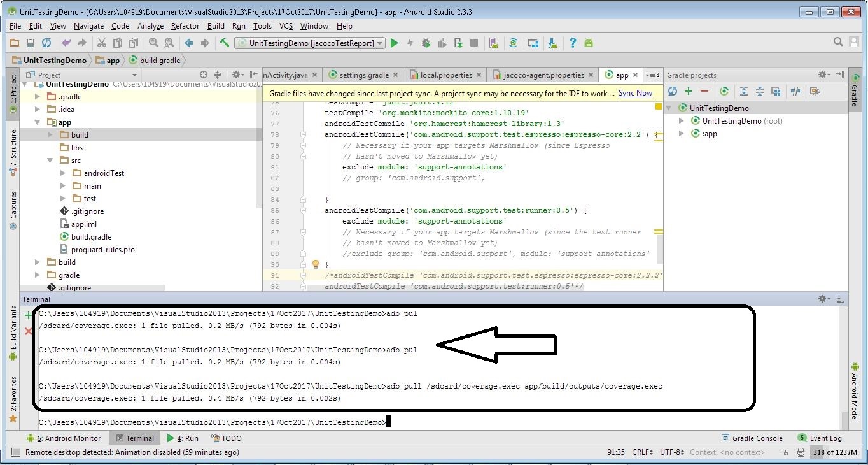The width and height of the screenshot is (868, 465).
Task: Click the Debug app icon
Action: point(426,43)
